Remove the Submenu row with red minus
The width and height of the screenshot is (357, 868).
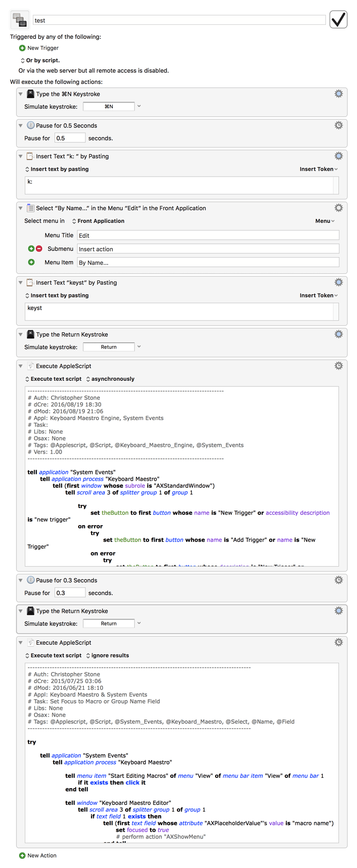pos(39,249)
